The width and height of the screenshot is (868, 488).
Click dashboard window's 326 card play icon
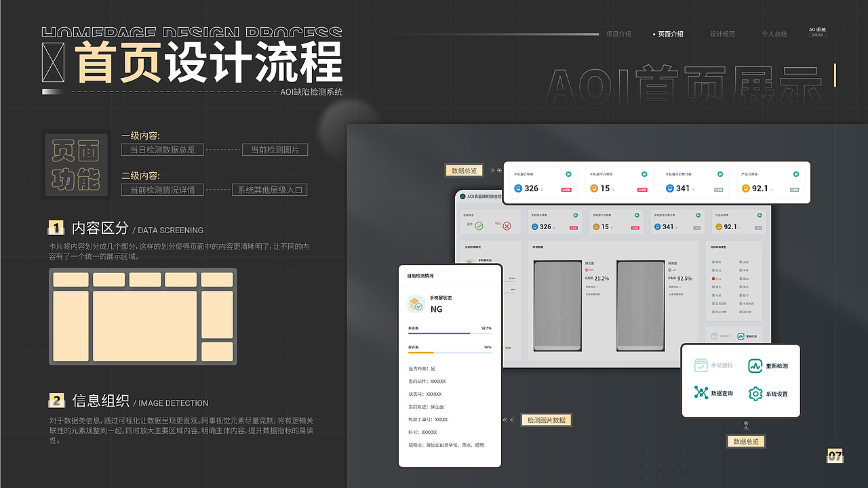[575, 215]
